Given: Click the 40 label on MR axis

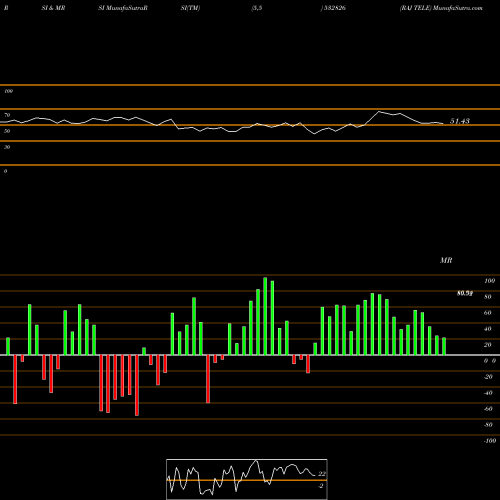Looking at the screenshot, I should point(487,329).
